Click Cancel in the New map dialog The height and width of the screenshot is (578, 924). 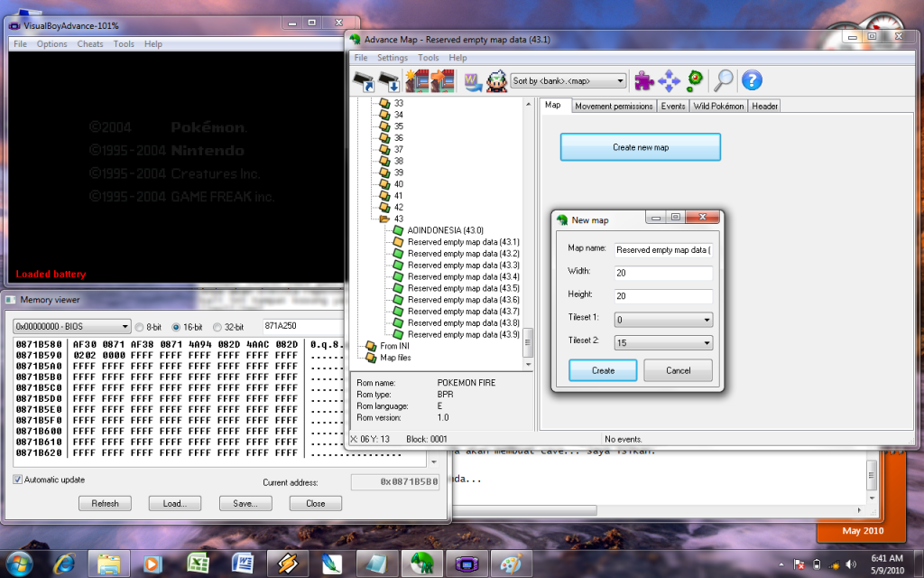(679, 370)
